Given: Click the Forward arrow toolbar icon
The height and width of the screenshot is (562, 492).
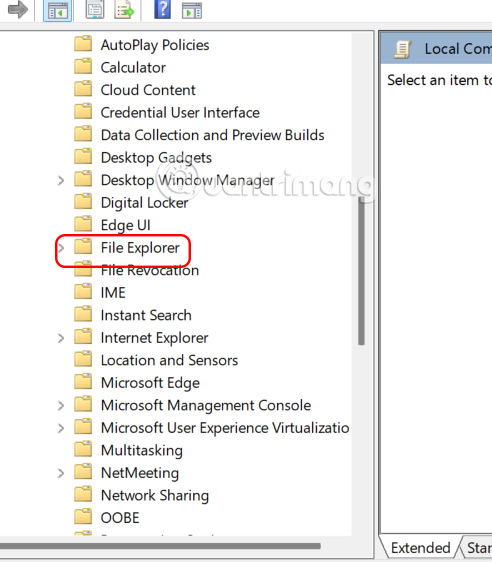Looking at the screenshot, I should [x=18, y=10].
